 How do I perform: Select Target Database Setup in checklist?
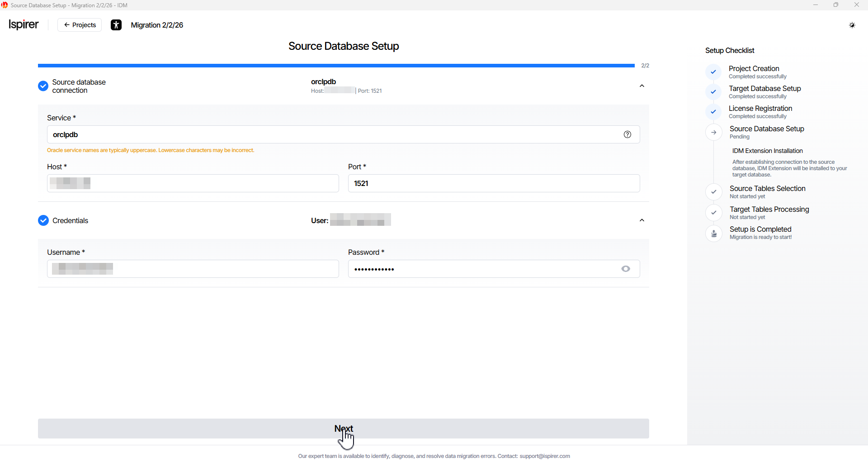coord(764,89)
